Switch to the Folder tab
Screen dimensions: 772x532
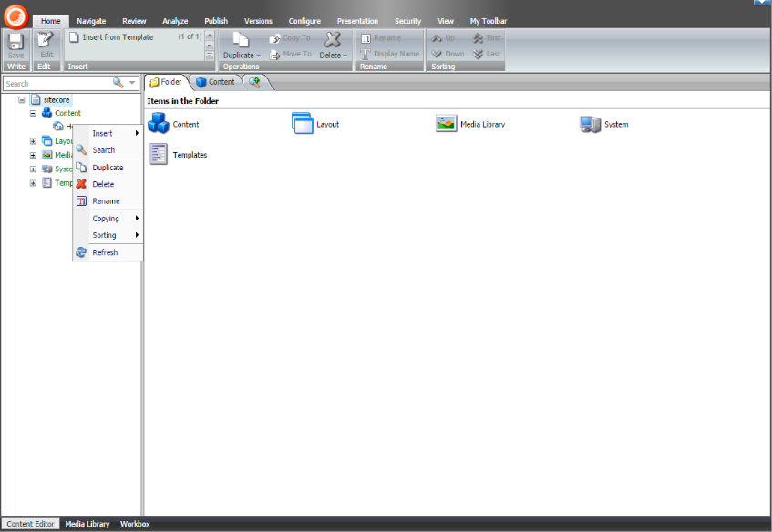click(167, 82)
